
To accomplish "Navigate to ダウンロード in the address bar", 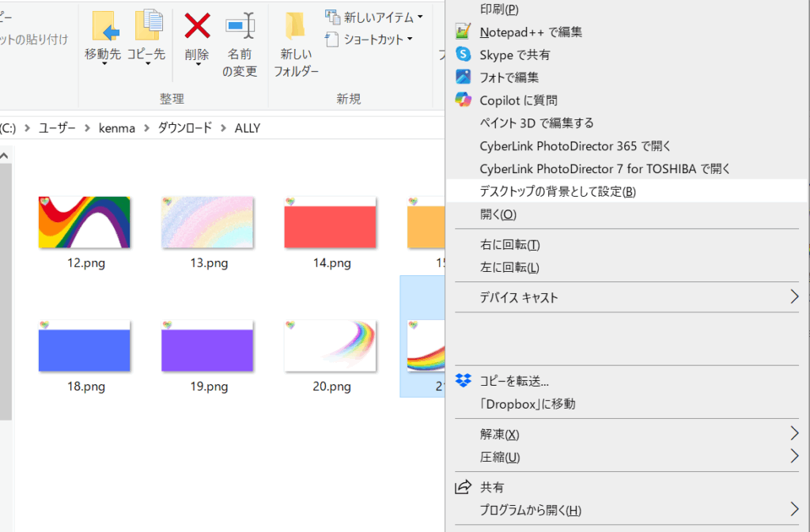I will (x=185, y=128).
